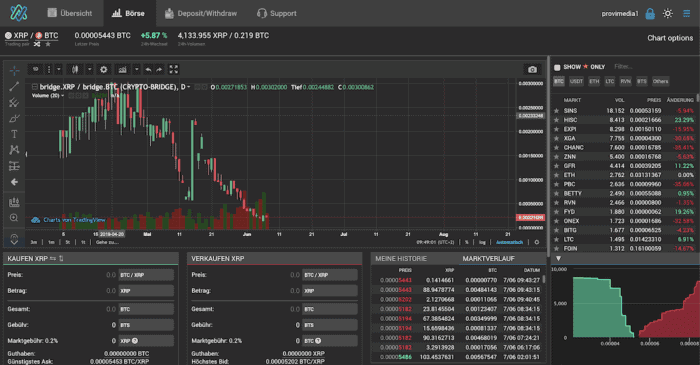
Task: Click the back arrow drawing tool
Action: 14,182
